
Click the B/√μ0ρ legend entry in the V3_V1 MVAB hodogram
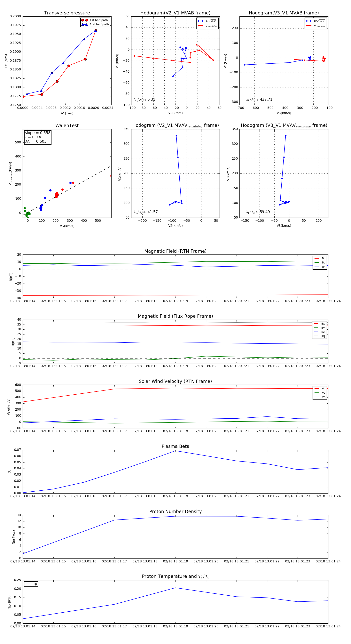[316, 21]
